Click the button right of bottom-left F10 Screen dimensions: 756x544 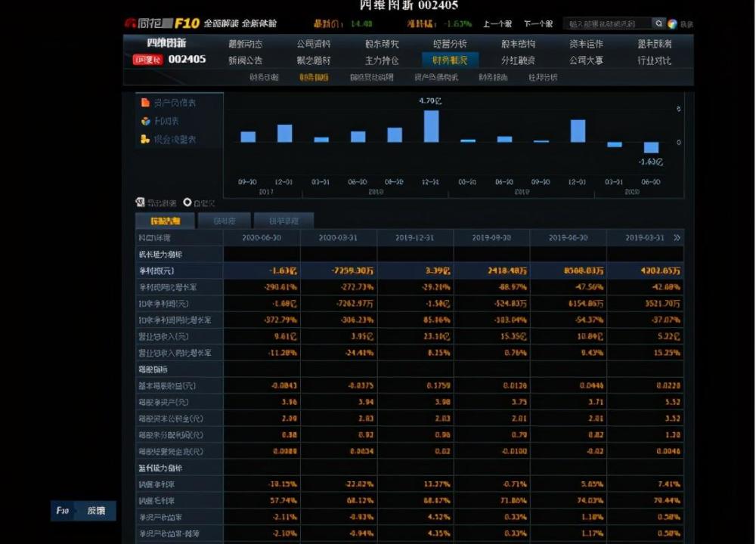coord(96,511)
